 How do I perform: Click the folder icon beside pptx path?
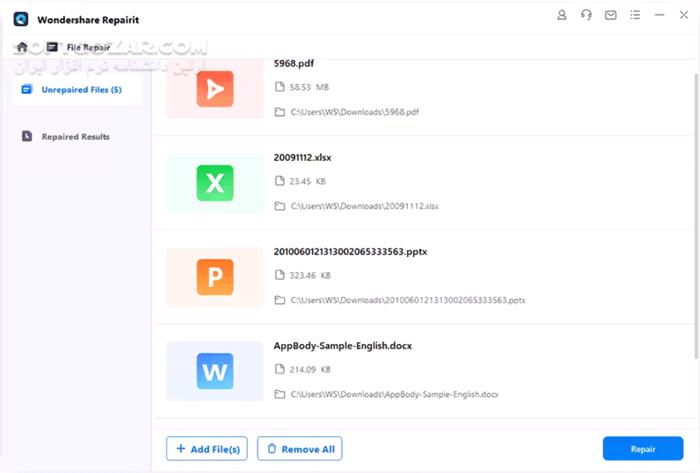279,300
